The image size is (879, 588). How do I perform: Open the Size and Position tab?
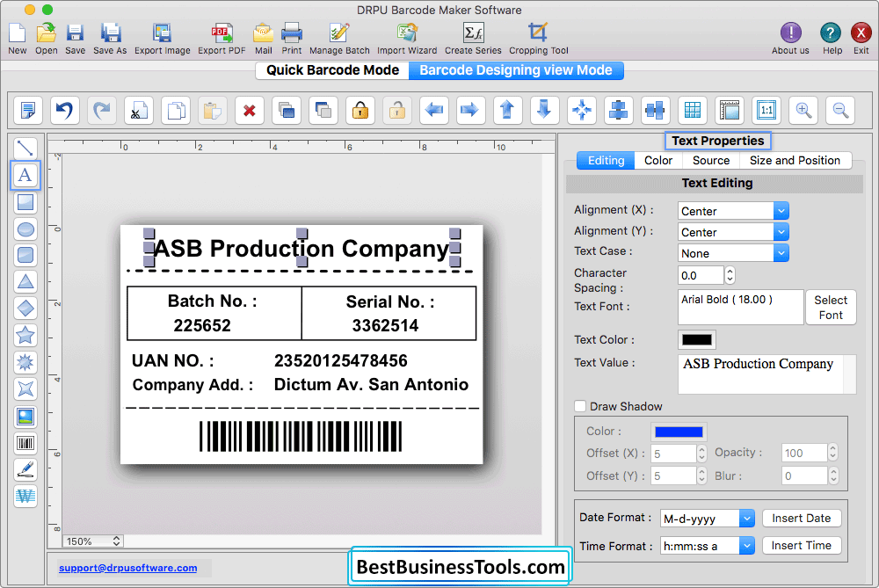795,160
